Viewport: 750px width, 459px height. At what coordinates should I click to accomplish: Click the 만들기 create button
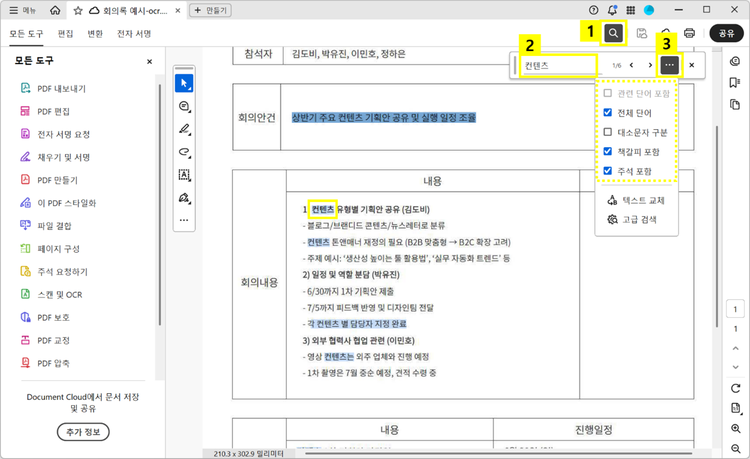(210, 10)
